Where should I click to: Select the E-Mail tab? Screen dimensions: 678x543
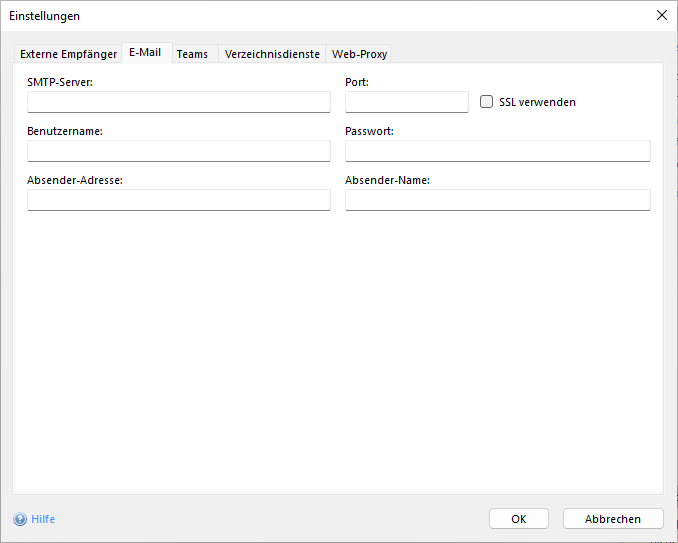coord(145,53)
